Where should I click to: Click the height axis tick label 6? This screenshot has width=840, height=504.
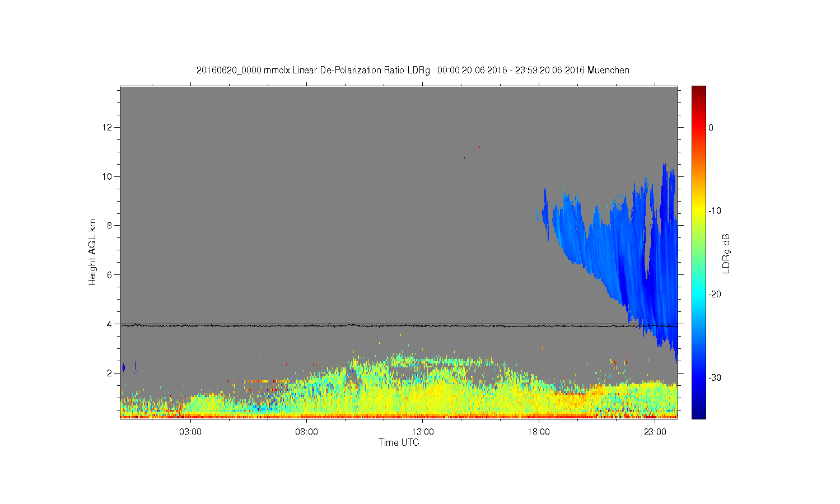click(110, 274)
